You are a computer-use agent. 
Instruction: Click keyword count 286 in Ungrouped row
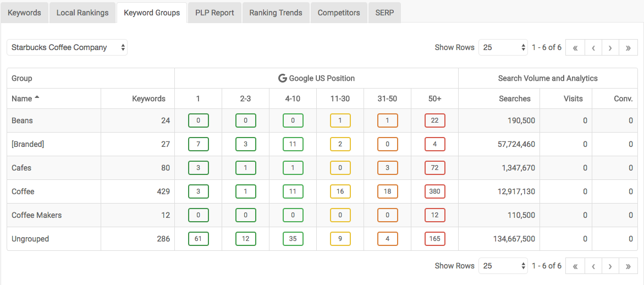[x=163, y=239]
